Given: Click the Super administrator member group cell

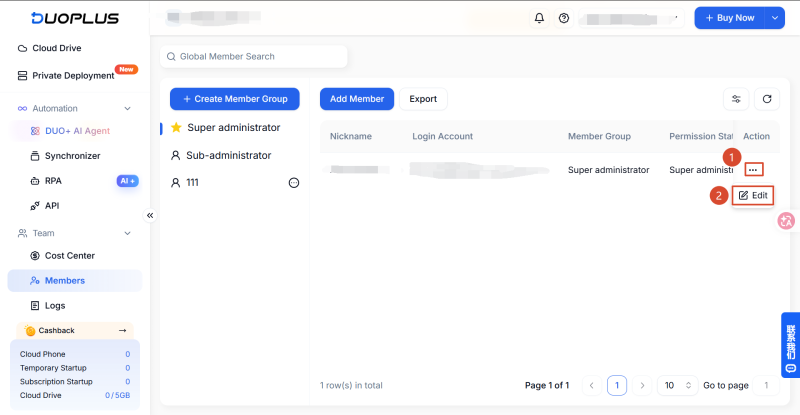Looking at the screenshot, I should pos(608,170).
